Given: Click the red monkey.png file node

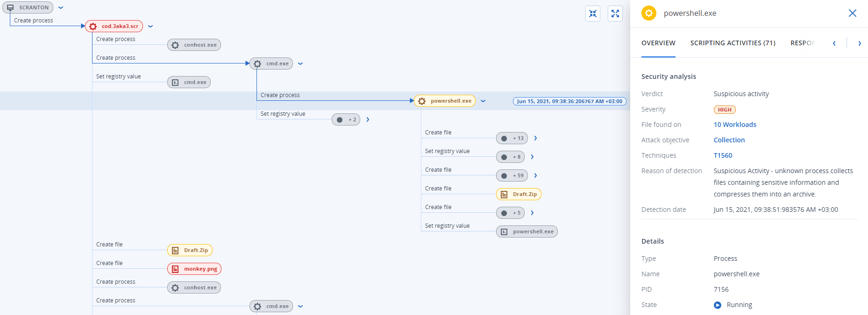Looking at the screenshot, I should click(194, 269).
